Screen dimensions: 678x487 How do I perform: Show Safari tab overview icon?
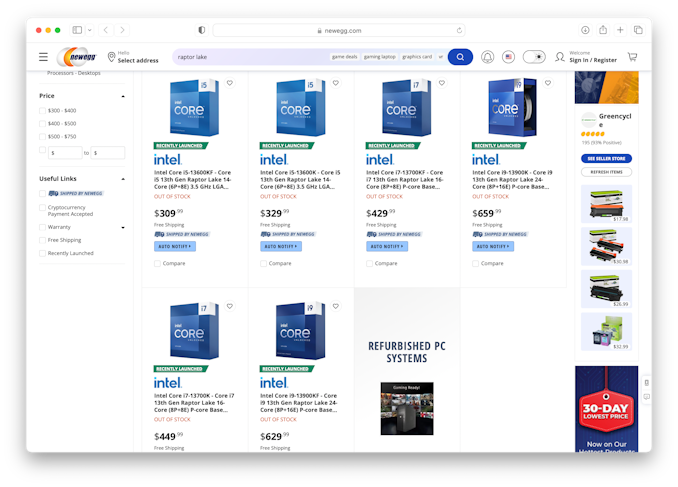pos(638,30)
